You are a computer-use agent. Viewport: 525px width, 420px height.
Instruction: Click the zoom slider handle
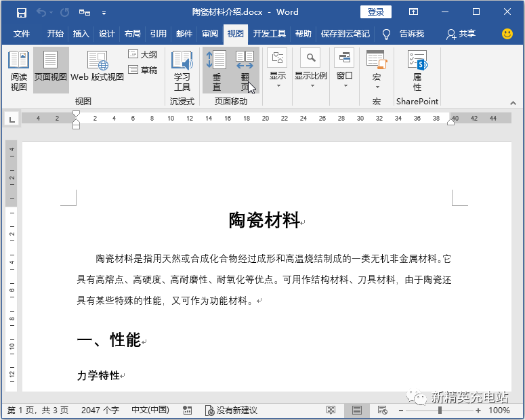440,411
